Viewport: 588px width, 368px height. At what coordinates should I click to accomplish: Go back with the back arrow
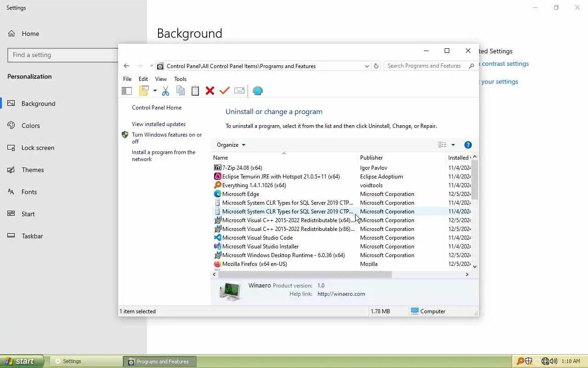click(x=126, y=66)
